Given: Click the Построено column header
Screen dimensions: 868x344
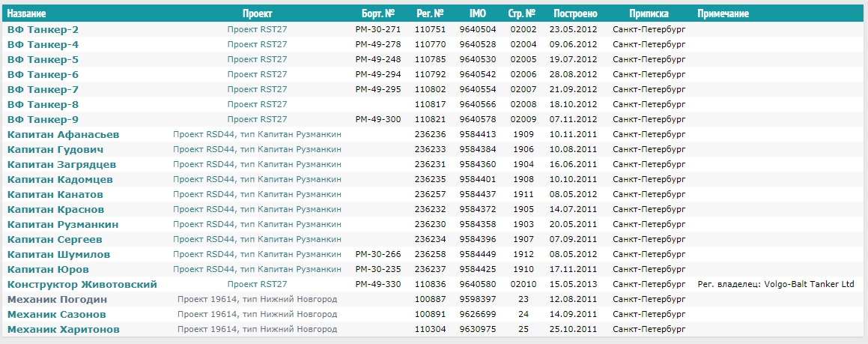Looking at the screenshot, I should [575, 13].
